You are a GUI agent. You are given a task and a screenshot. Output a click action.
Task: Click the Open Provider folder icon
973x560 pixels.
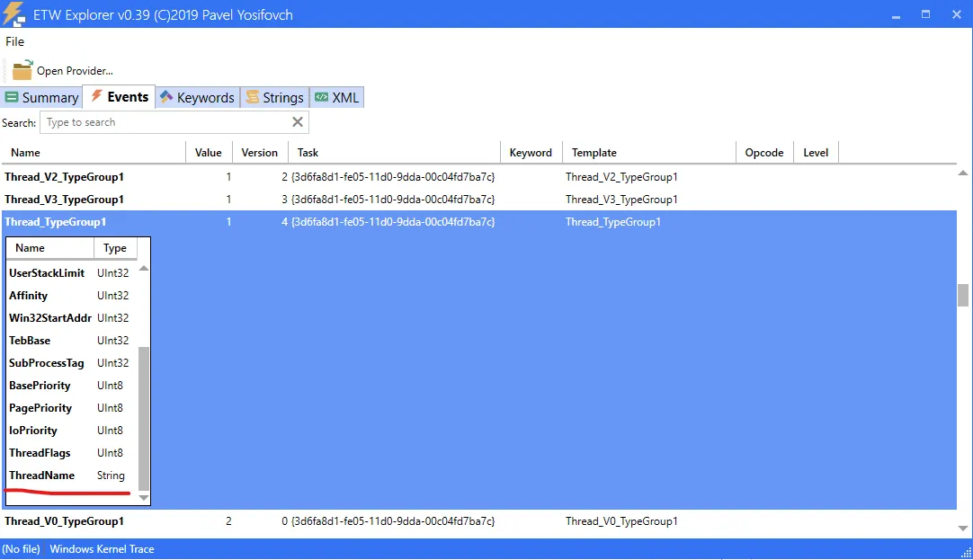tap(22, 70)
